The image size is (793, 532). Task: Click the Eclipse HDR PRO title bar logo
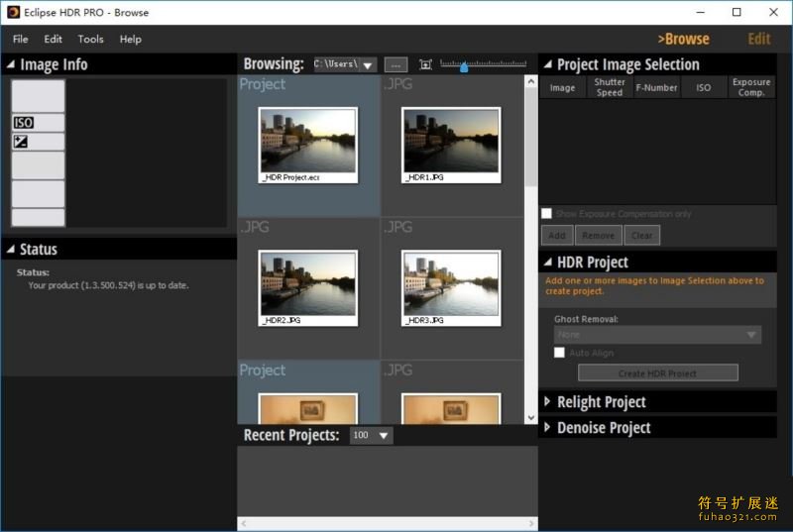(13, 12)
